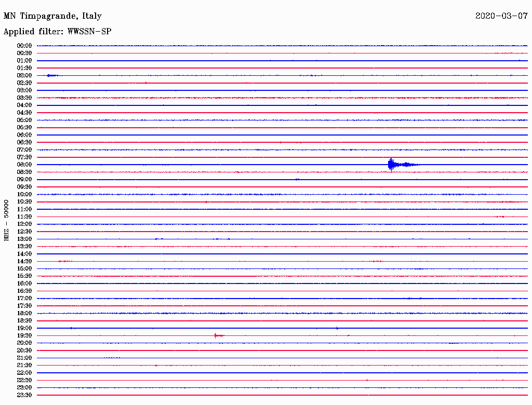This screenshot has height=405, width=532.
Task: Click the blue disturbance on the 17:00 trace
Action: pyautogui.click(x=413, y=298)
